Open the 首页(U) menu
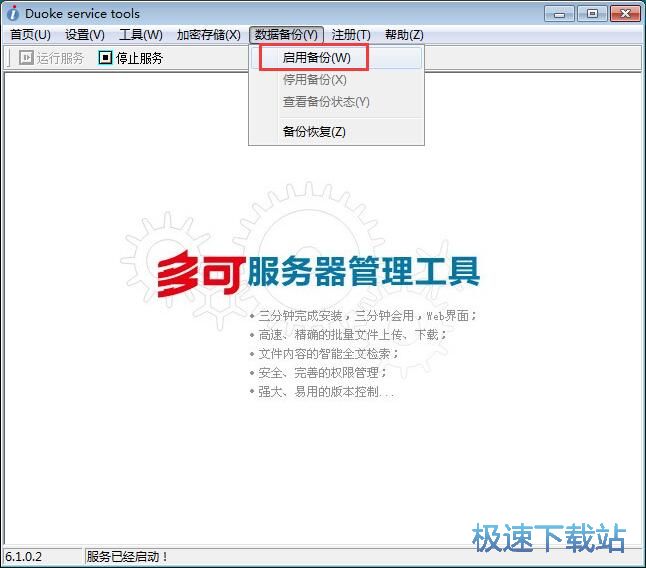 (30, 35)
